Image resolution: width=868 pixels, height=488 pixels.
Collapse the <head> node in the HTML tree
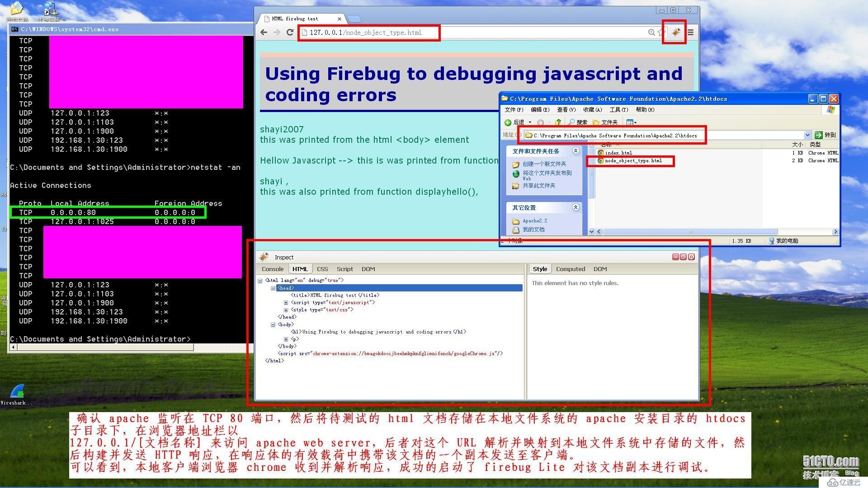273,288
